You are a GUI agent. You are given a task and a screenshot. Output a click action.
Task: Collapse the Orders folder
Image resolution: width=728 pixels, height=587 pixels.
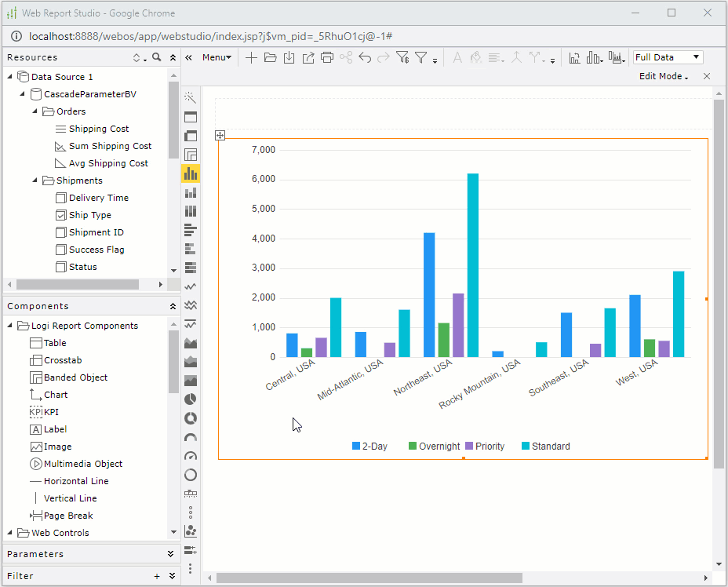point(35,111)
